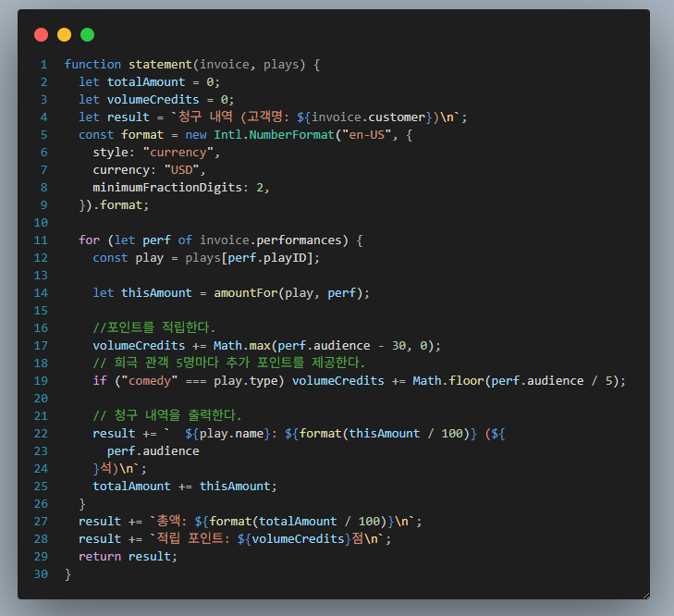Click the comment '//포인트를 적립한다.'
Viewport: 674px width, 616px height.
pos(153,327)
